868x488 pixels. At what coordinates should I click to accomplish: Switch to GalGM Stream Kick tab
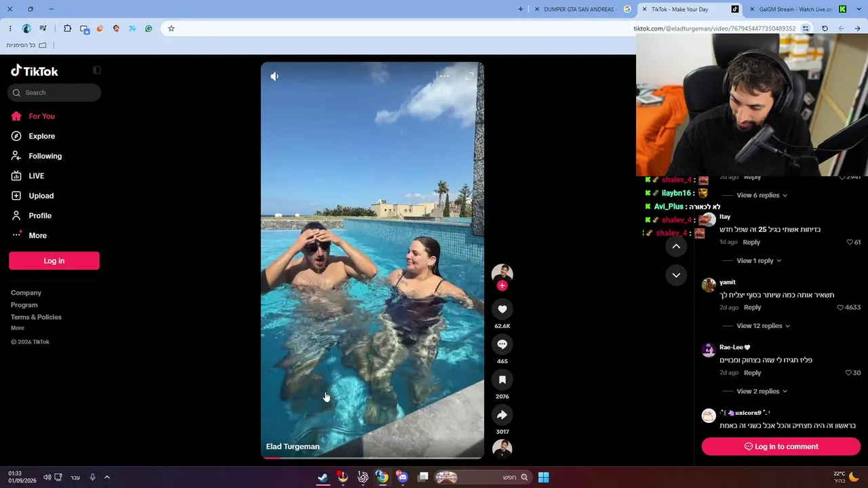point(797,9)
